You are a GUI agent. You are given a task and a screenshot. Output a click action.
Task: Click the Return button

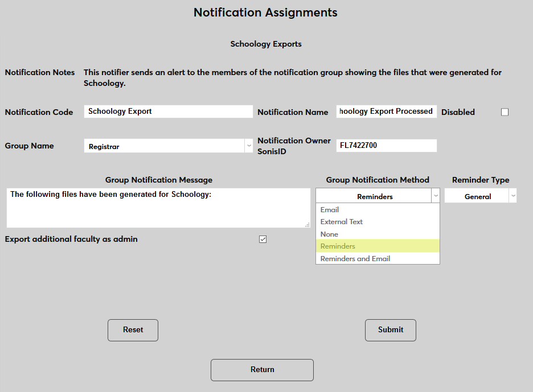262,370
